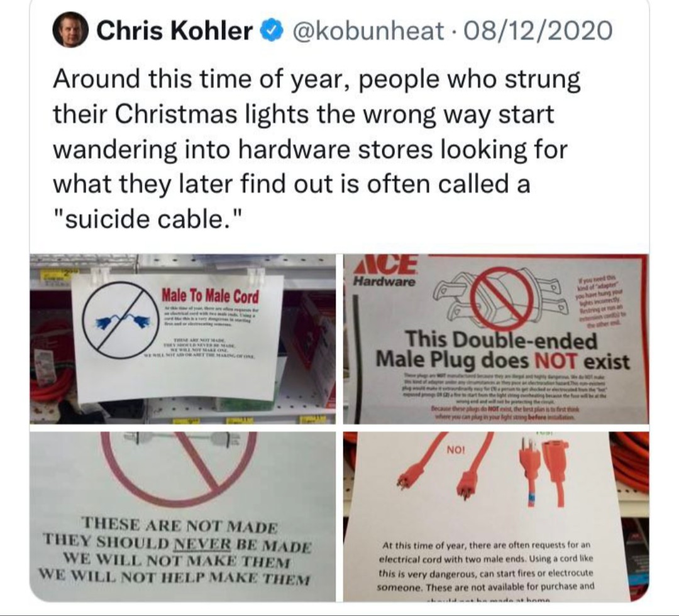
Task: Click the red Male To Male Cord heading
Action: coord(210,296)
